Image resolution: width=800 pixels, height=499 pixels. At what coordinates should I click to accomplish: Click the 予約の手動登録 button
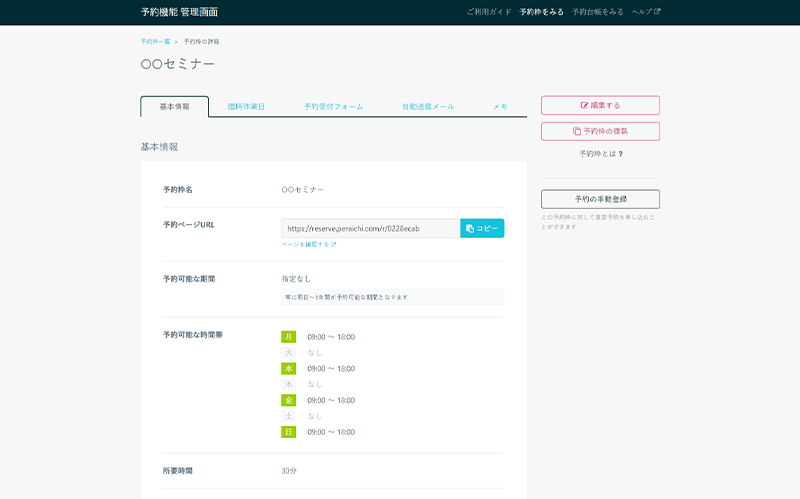(600, 199)
